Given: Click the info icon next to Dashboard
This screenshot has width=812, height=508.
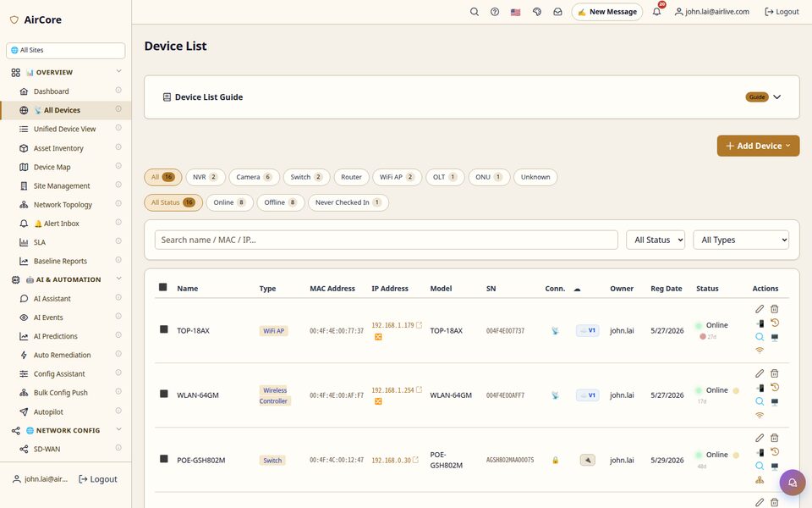Looking at the screenshot, I should pos(118,91).
